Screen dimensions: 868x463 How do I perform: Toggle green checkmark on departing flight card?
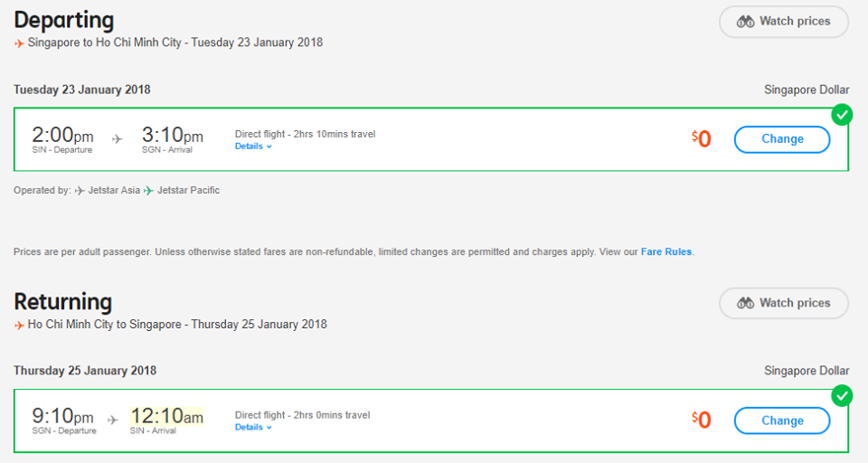coord(842,115)
